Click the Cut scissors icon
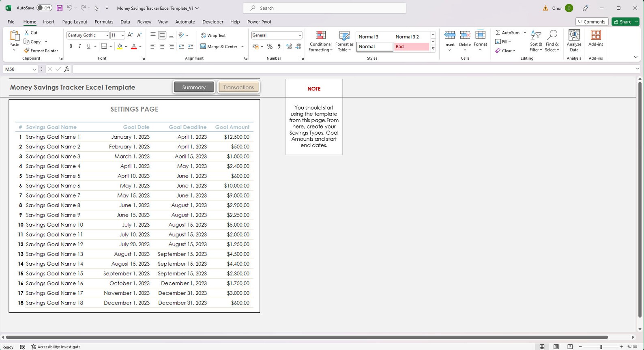The image size is (644, 350). click(x=27, y=32)
